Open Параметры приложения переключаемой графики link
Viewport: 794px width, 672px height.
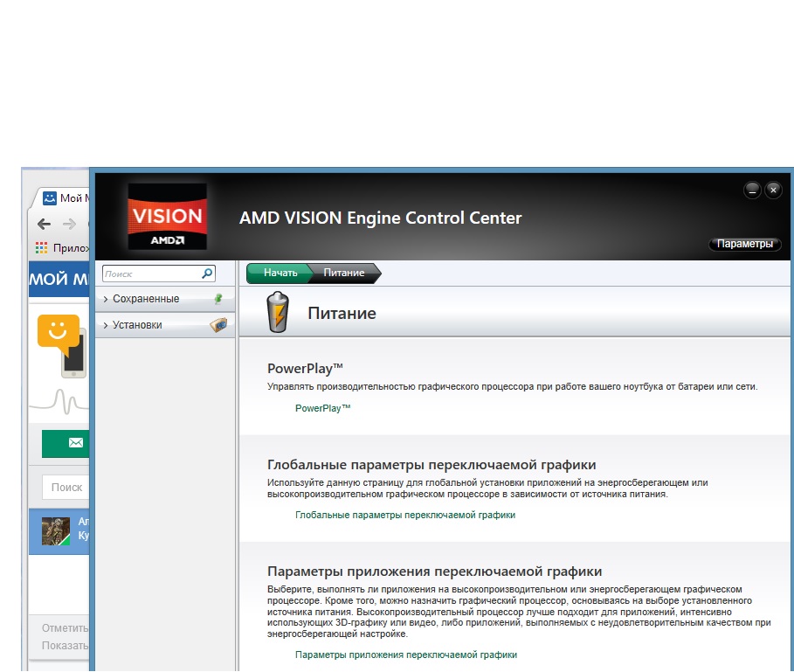(406, 655)
